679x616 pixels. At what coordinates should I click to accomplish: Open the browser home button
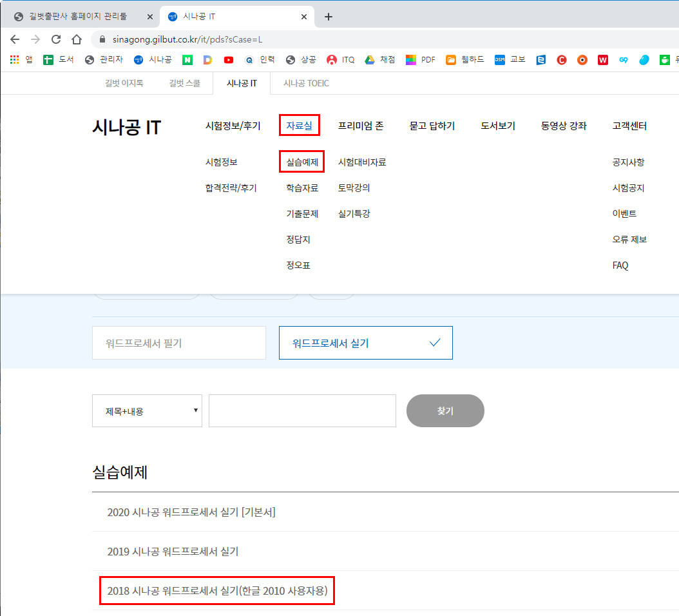click(77, 39)
